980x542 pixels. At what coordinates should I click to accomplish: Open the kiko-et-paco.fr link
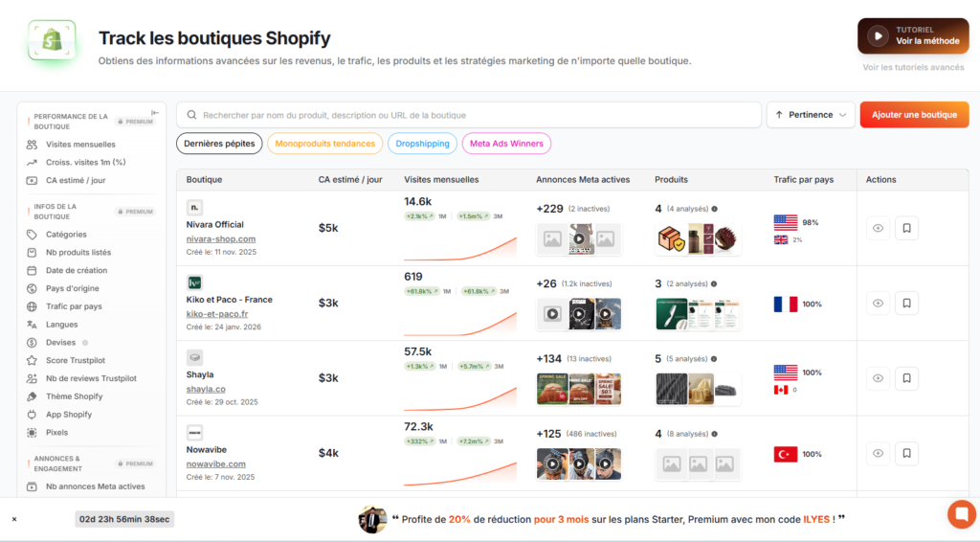217,314
